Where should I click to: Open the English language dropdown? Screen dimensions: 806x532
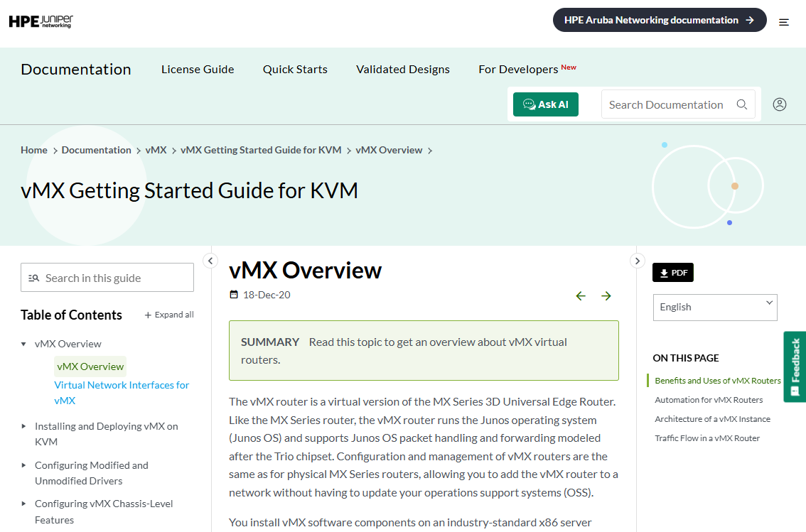click(x=715, y=307)
